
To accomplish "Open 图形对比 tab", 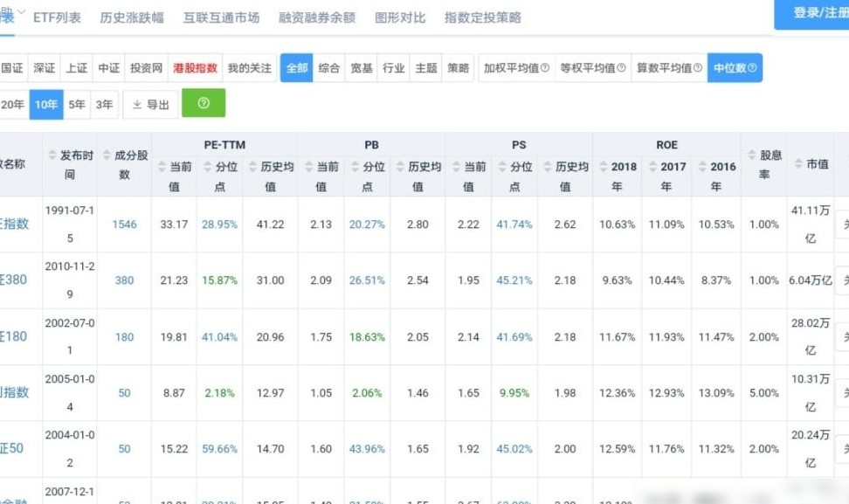I will [400, 17].
